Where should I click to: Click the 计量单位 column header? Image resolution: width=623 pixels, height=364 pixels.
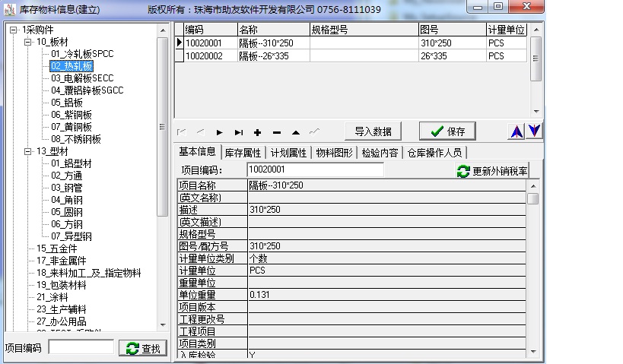pos(507,30)
